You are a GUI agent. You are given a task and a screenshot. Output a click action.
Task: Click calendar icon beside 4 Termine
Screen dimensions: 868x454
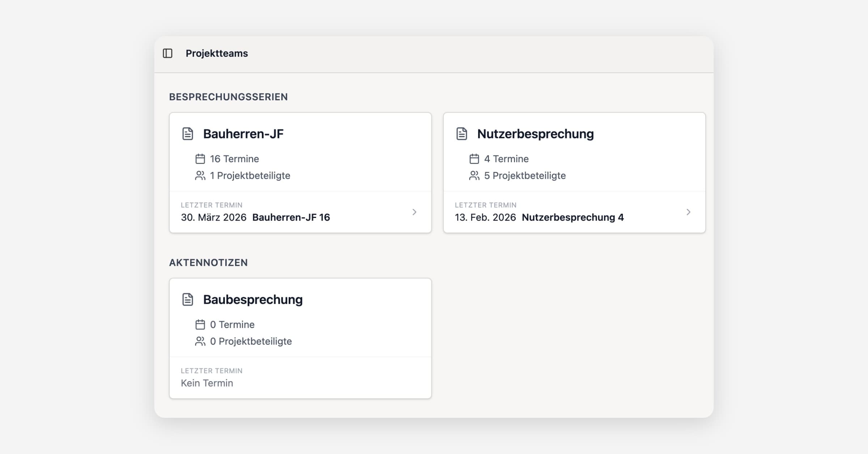[x=474, y=159]
